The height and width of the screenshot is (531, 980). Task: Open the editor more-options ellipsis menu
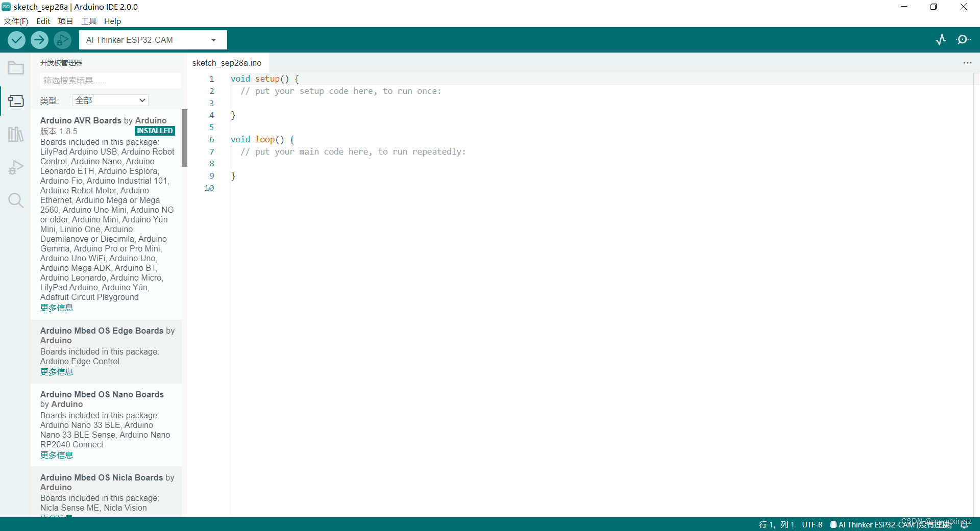point(967,63)
